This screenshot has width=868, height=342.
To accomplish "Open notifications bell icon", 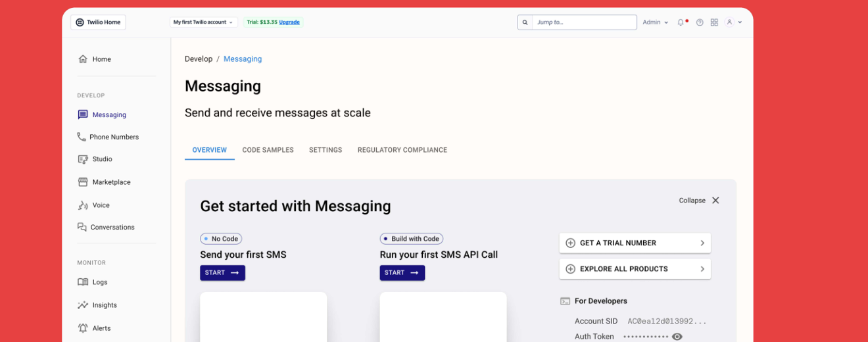I will (681, 22).
